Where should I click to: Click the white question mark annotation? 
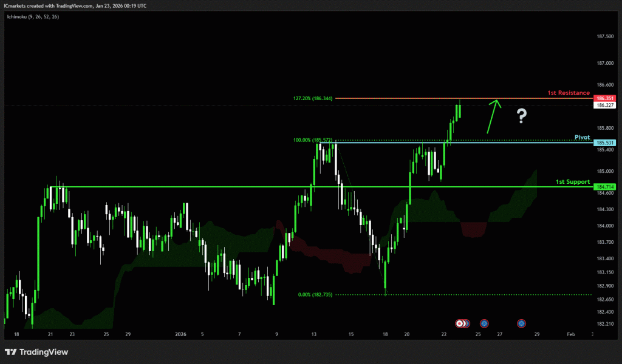pos(521,116)
